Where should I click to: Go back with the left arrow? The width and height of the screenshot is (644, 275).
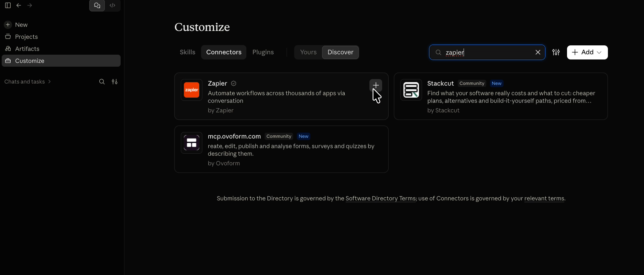(x=19, y=5)
